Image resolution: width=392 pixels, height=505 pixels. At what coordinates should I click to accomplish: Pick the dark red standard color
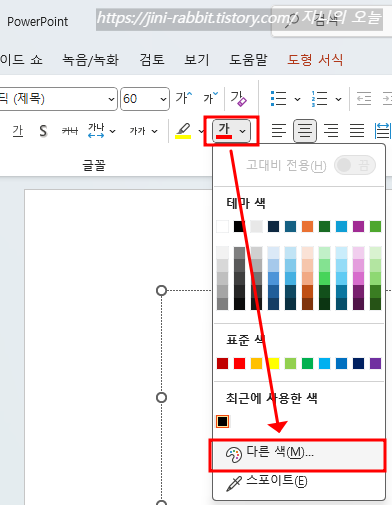[222, 363]
